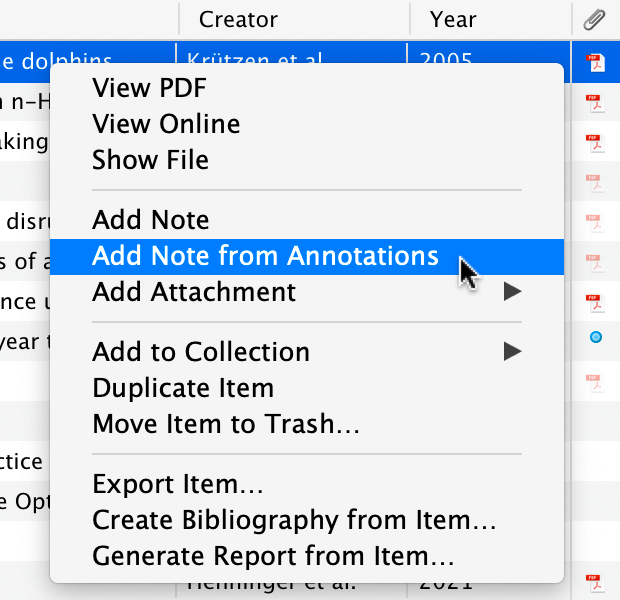620x600 pixels.
Task: Click the PDF icon in the 2021 row
Action: [594, 581]
